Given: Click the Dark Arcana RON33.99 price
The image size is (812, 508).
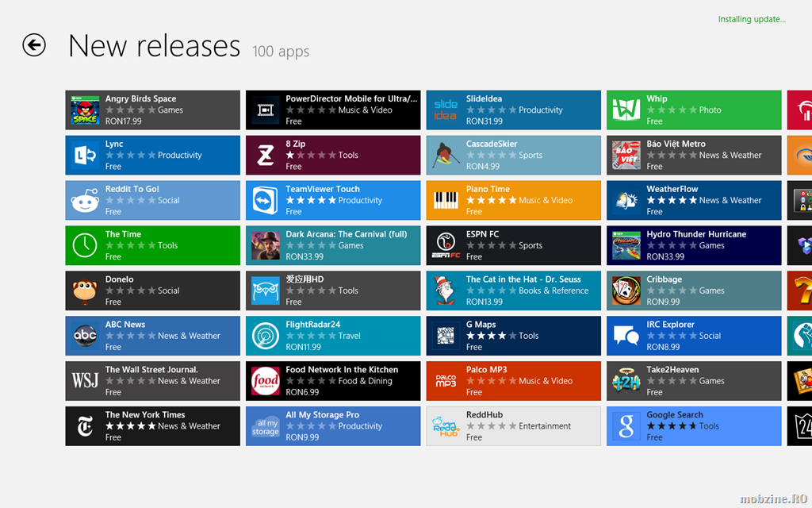Looking at the screenshot, I should click(x=304, y=256).
